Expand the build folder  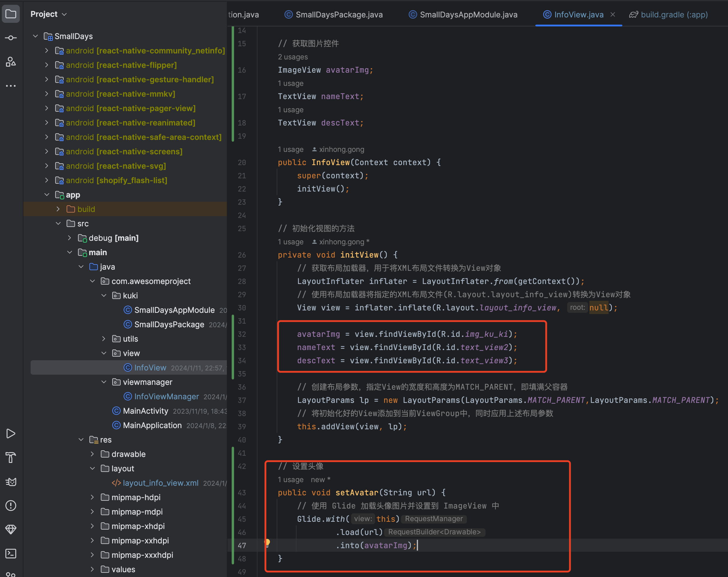tap(58, 209)
